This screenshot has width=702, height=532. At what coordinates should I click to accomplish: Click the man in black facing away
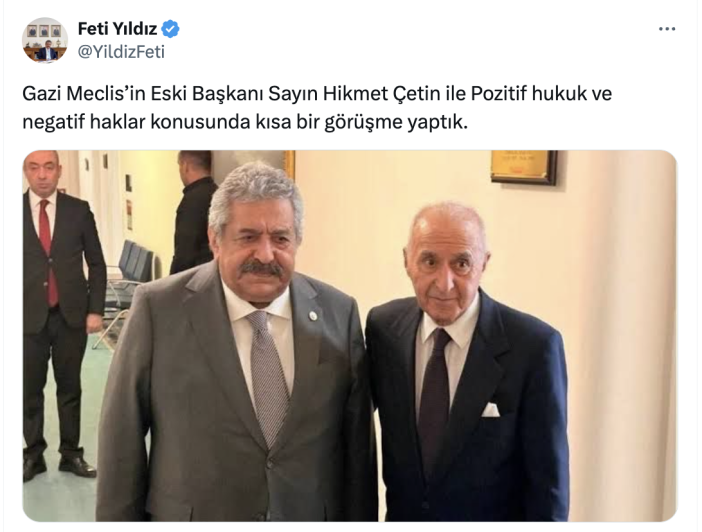[193, 213]
